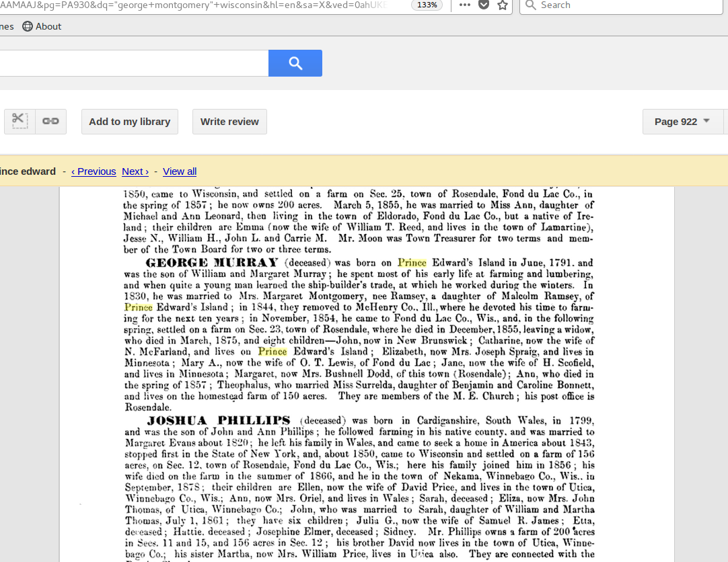Screen dimensions: 728x562
Task: Click the browser search bar magnifier icon
Action: (x=531, y=5)
